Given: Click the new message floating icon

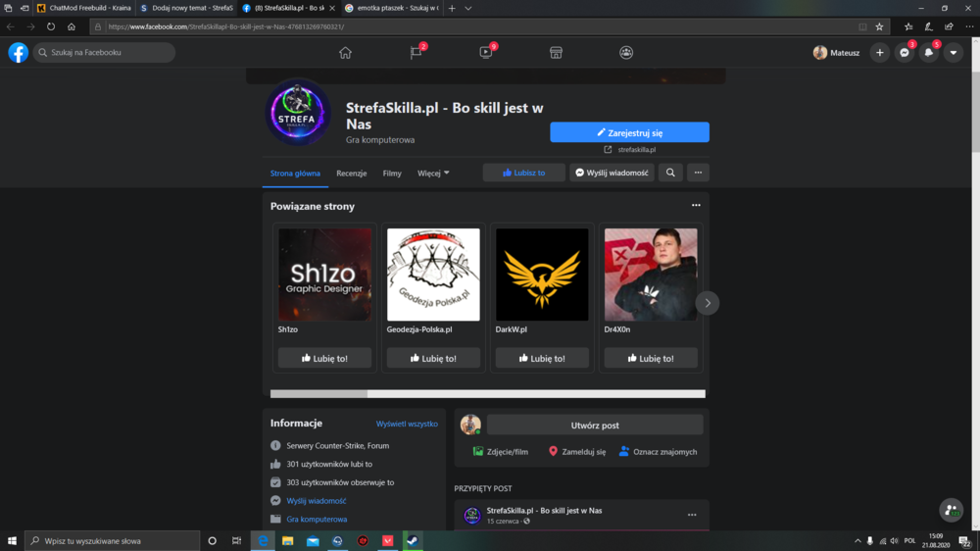Looking at the screenshot, I should 952,511.
